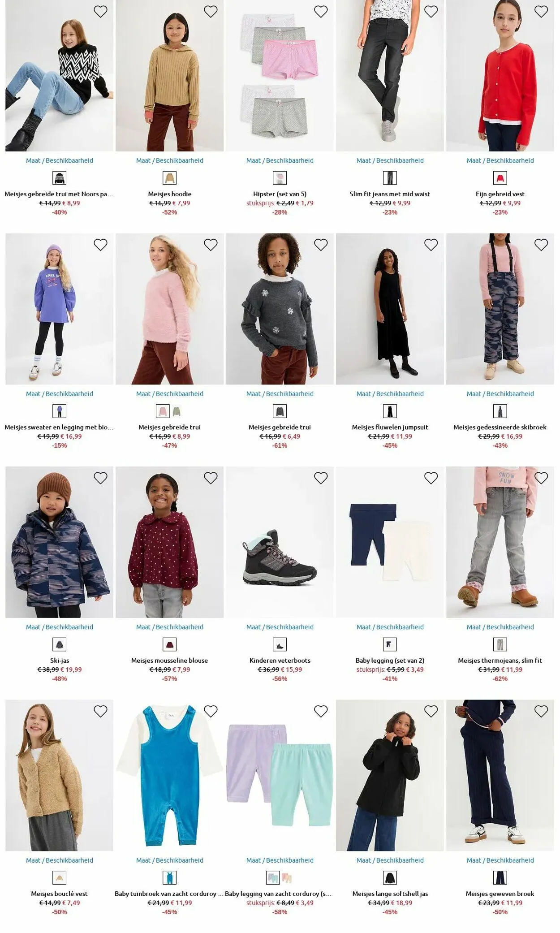Viewport: 560px width, 933px height.
Task: Open the Meisjes thermojeans, slim fit product link
Action: (x=500, y=660)
